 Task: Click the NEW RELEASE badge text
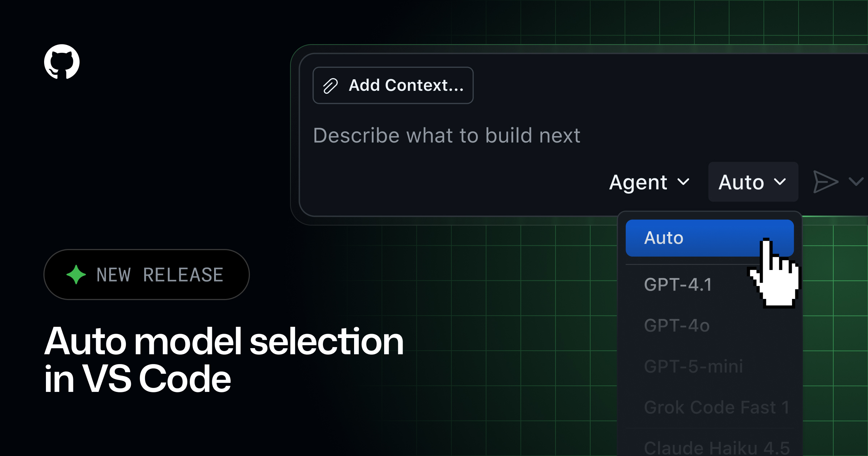pos(159,275)
